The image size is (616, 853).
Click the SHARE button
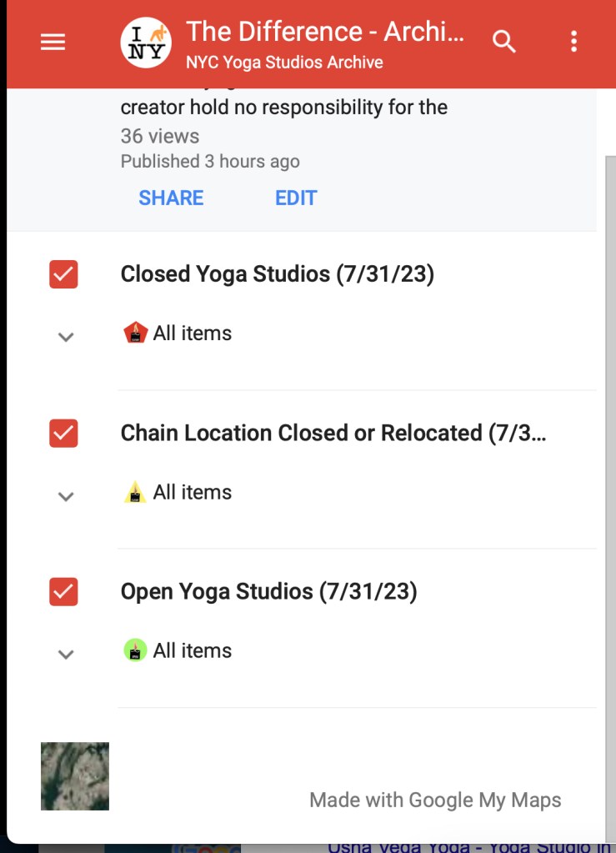pyautogui.click(x=171, y=198)
